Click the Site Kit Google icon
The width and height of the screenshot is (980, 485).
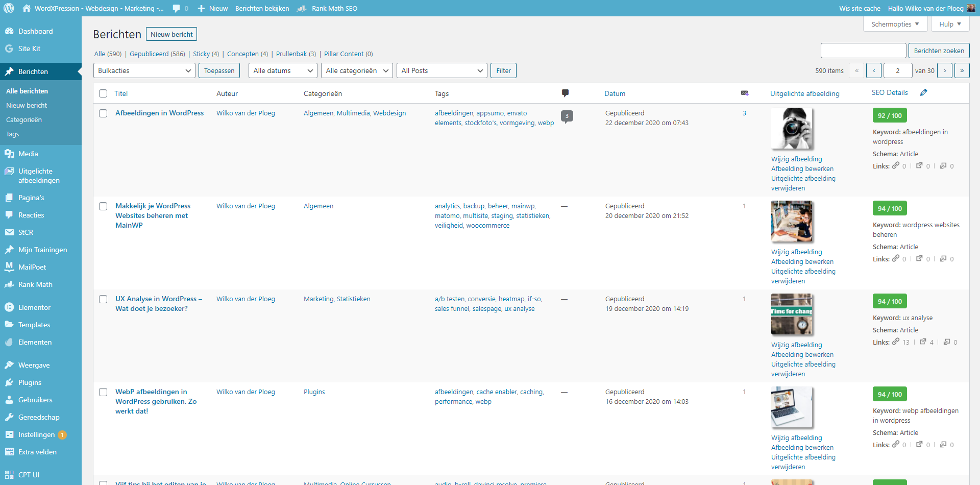coord(9,48)
